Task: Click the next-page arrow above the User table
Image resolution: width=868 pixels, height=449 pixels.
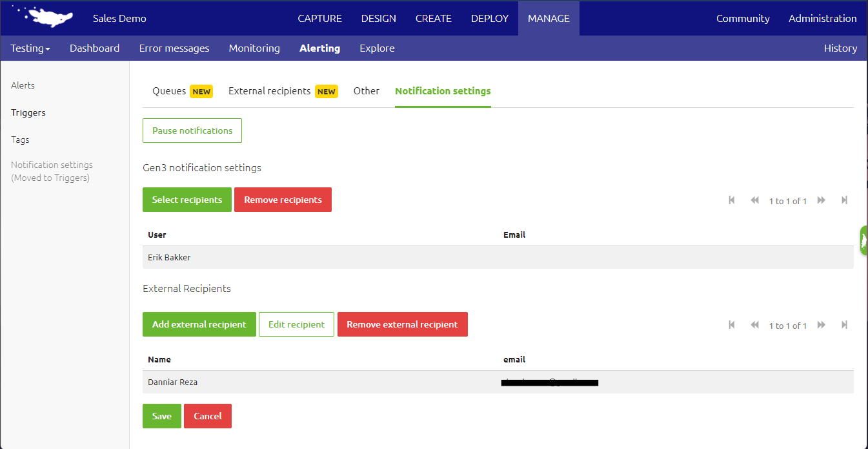Action: coord(821,200)
